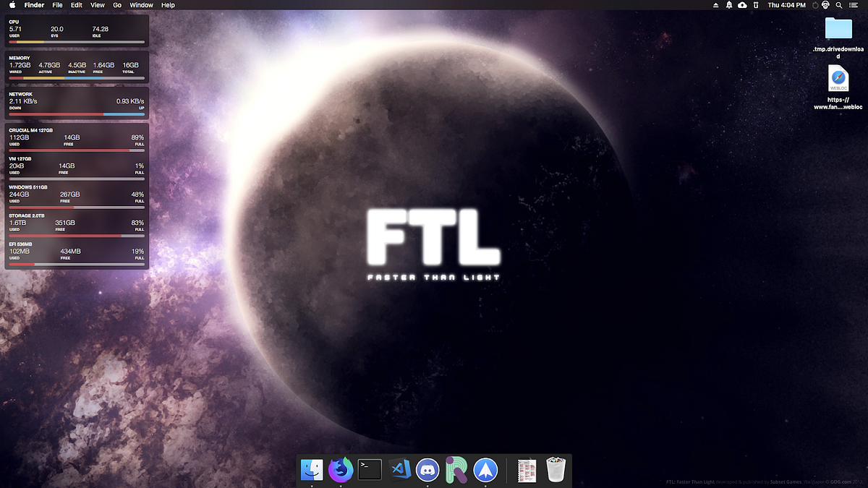Open Spotlight search magnifier

838,5
